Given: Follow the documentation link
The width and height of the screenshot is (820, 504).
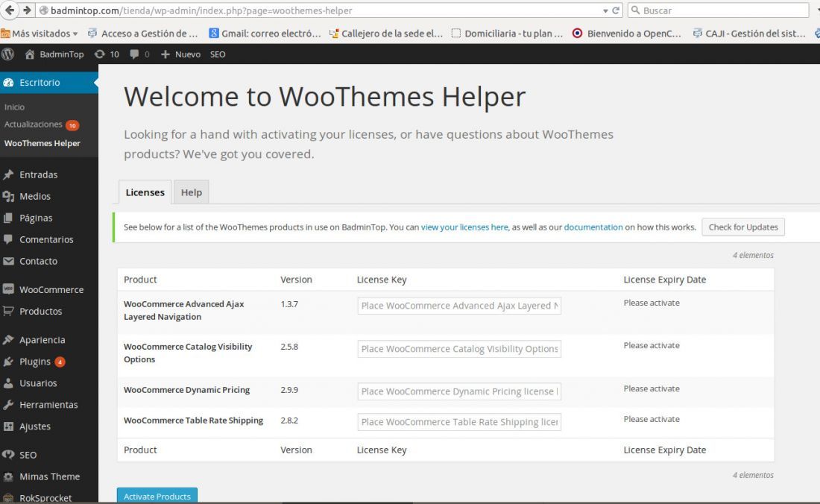Looking at the screenshot, I should click(x=593, y=227).
